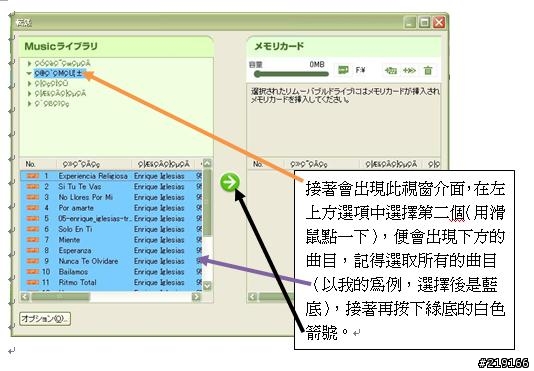Close the window with the red X

(x=439, y=22)
